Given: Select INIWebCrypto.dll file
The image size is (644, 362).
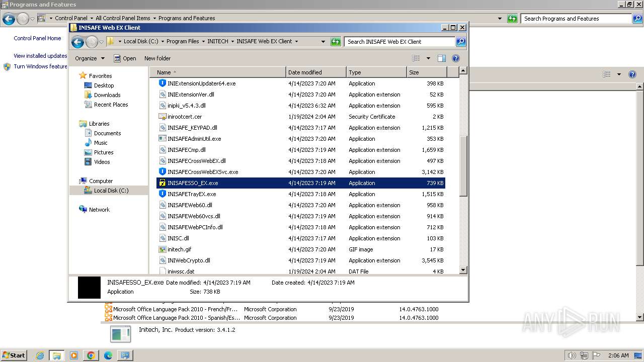Looking at the screenshot, I should [x=189, y=260].
